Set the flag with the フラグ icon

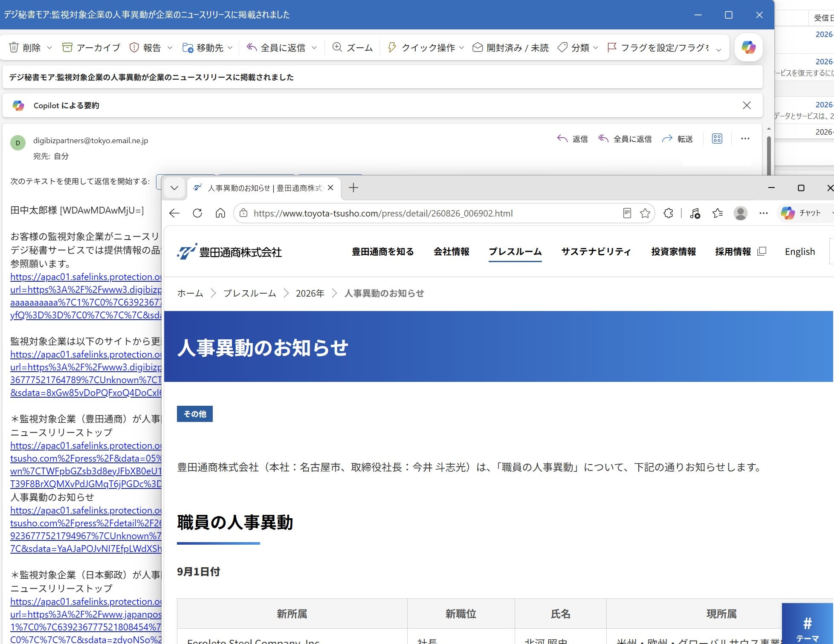point(612,47)
